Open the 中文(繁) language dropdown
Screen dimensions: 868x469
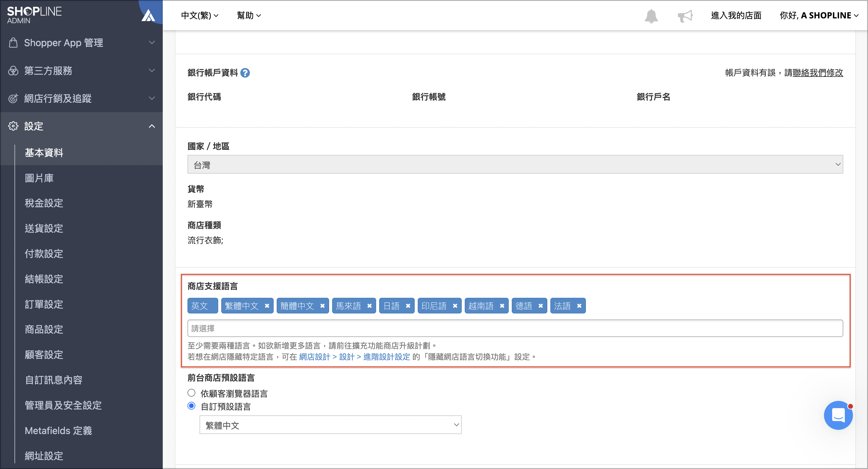pyautogui.click(x=200, y=15)
